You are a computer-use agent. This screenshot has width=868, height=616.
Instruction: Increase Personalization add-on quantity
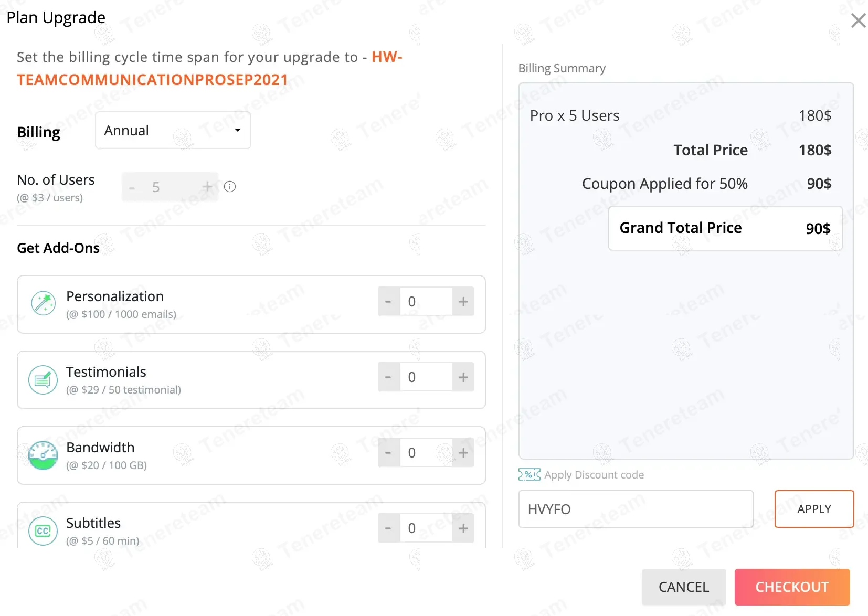coord(463,302)
